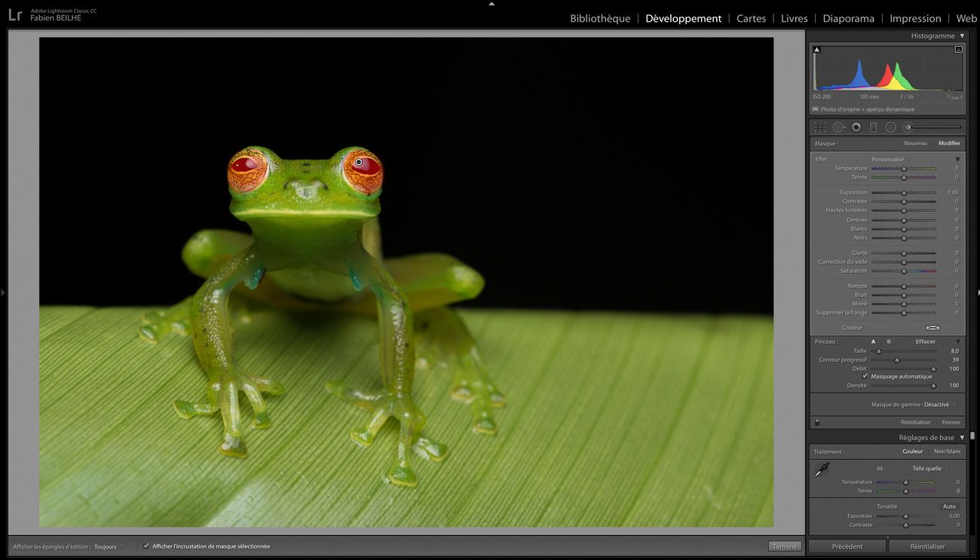Image resolution: width=980 pixels, height=560 pixels.
Task: Switch to the Bibliothèque module
Action: [599, 18]
